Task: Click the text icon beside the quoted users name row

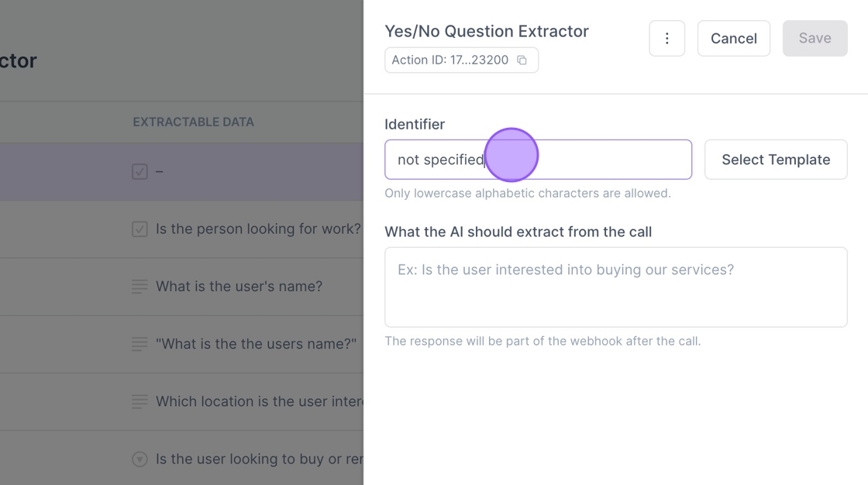Action: click(x=139, y=344)
